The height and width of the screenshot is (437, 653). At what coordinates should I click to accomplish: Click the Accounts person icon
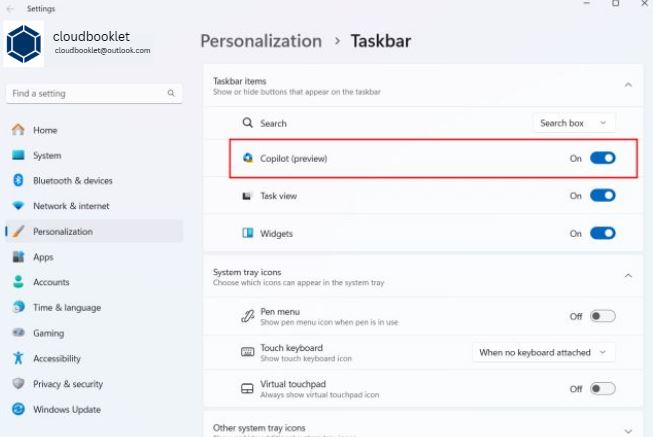pyautogui.click(x=18, y=282)
